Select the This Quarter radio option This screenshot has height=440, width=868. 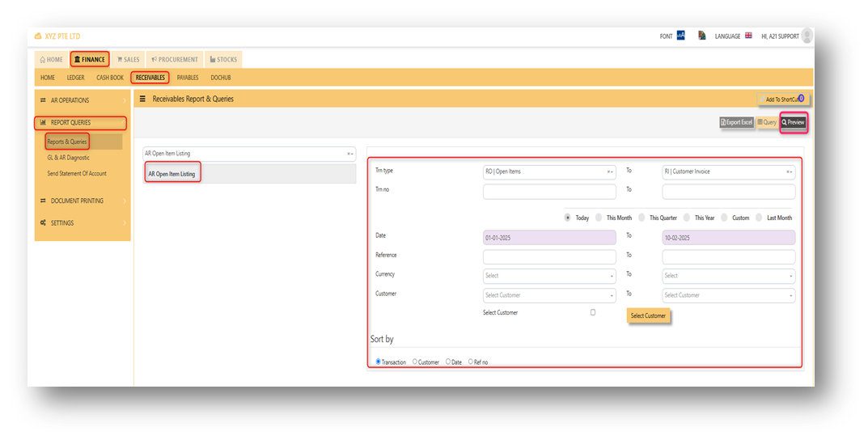click(641, 218)
